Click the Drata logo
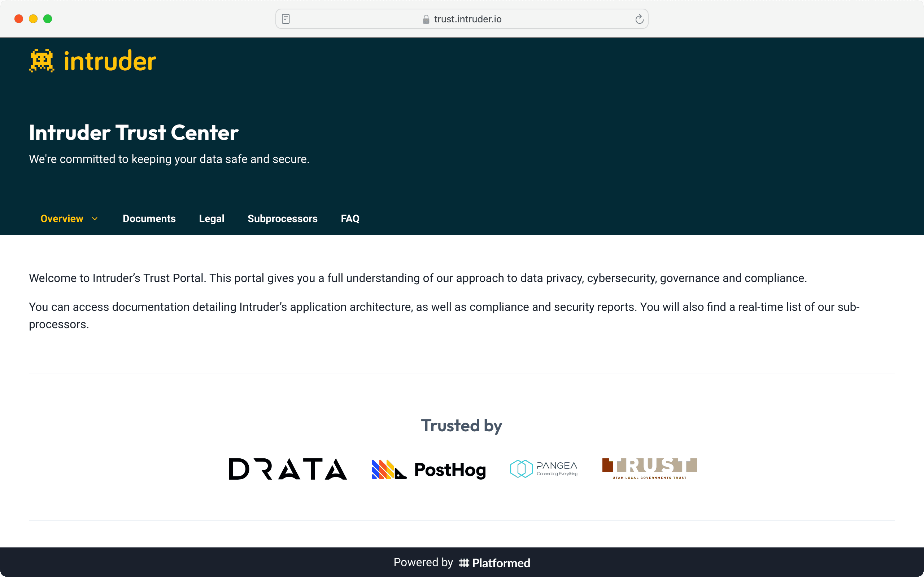This screenshot has height=577, width=924. [x=288, y=468]
